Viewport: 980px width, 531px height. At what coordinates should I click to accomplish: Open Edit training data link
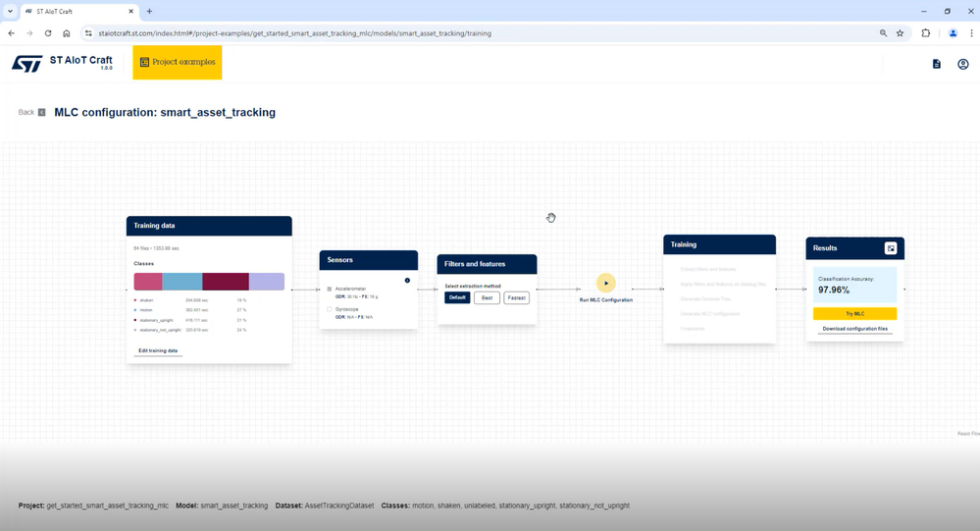pos(158,350)
